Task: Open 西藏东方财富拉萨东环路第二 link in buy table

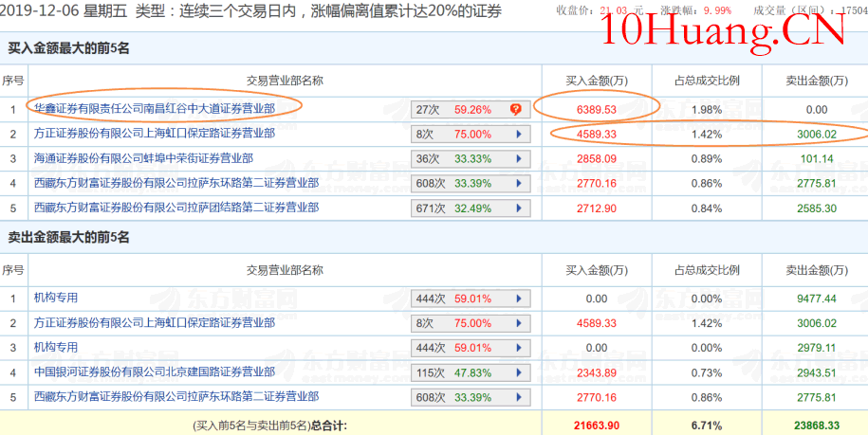Action: point(176,182)
